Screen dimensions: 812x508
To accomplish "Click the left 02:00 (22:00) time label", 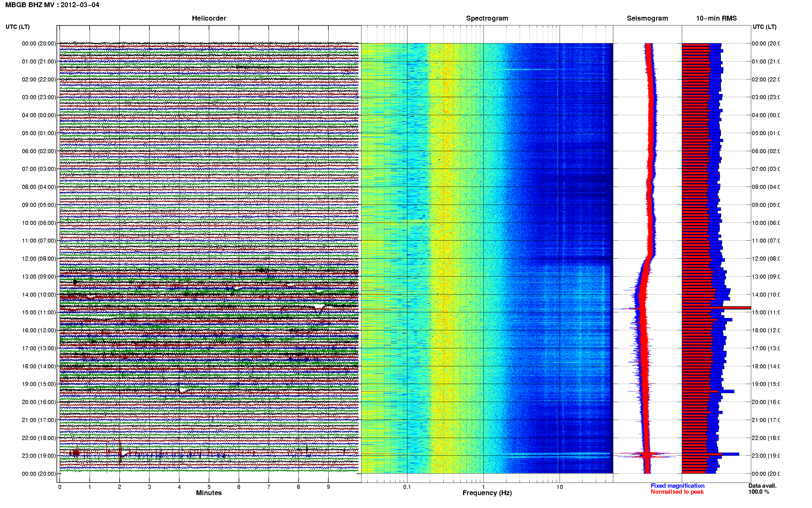I will point(39,79).
